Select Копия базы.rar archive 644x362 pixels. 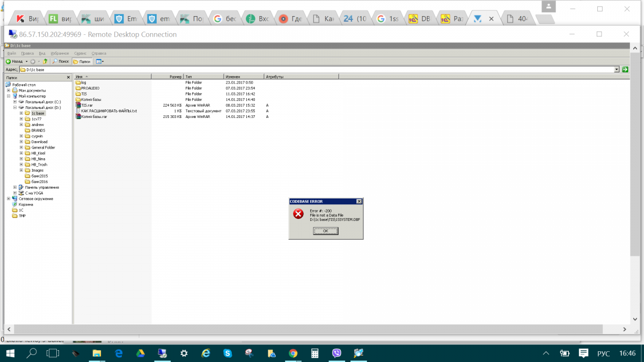coord(92,116)
